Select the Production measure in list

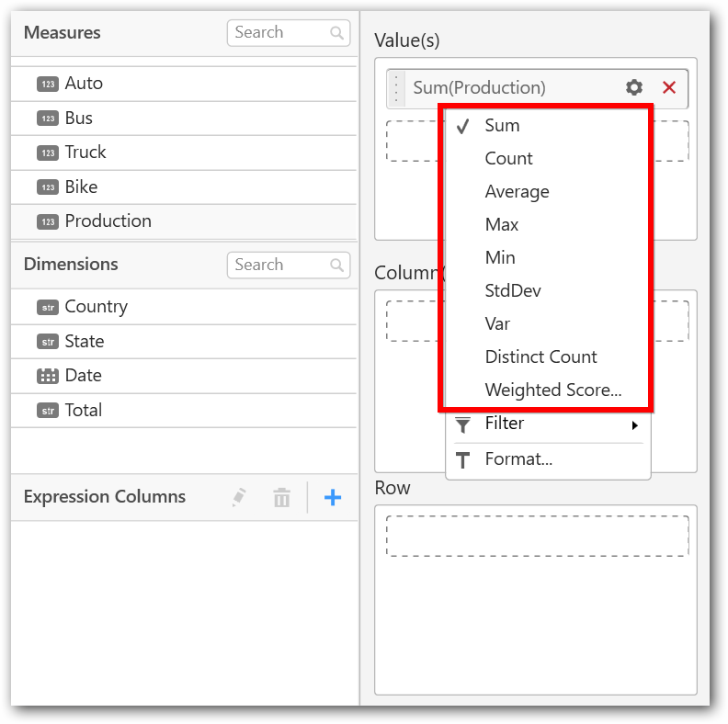[108, 221]
